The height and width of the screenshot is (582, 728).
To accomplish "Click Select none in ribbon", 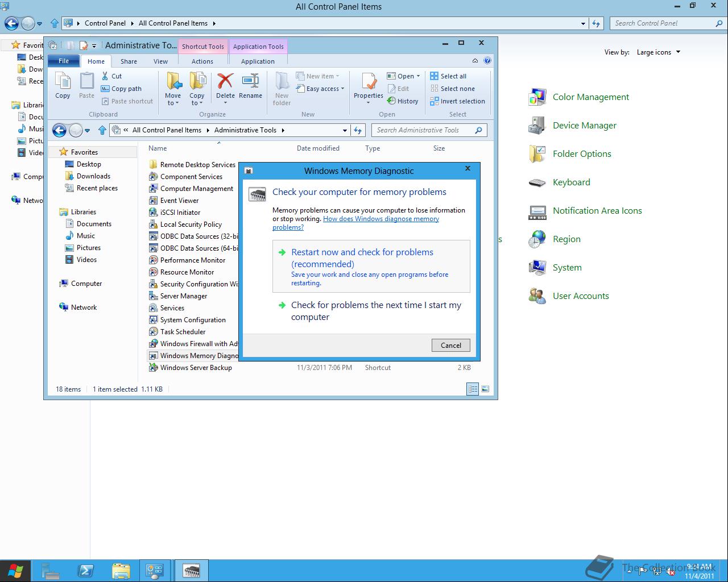I will click(452, 89).
